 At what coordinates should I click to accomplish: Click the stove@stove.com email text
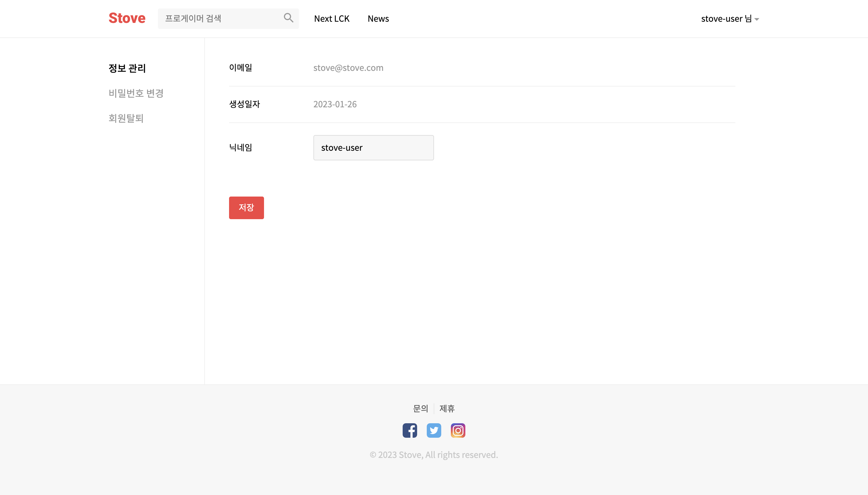pyautogui.click(x=348, y=68)
